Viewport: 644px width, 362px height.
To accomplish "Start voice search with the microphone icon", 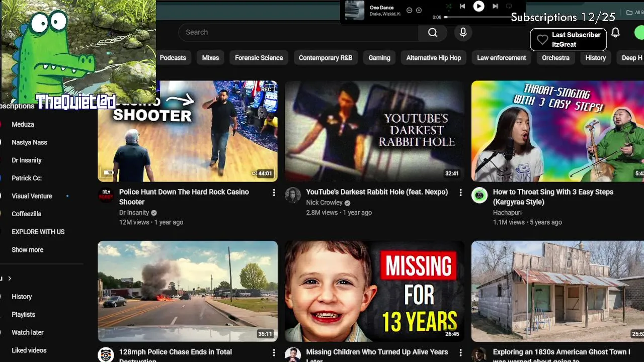I will point(463,32).
